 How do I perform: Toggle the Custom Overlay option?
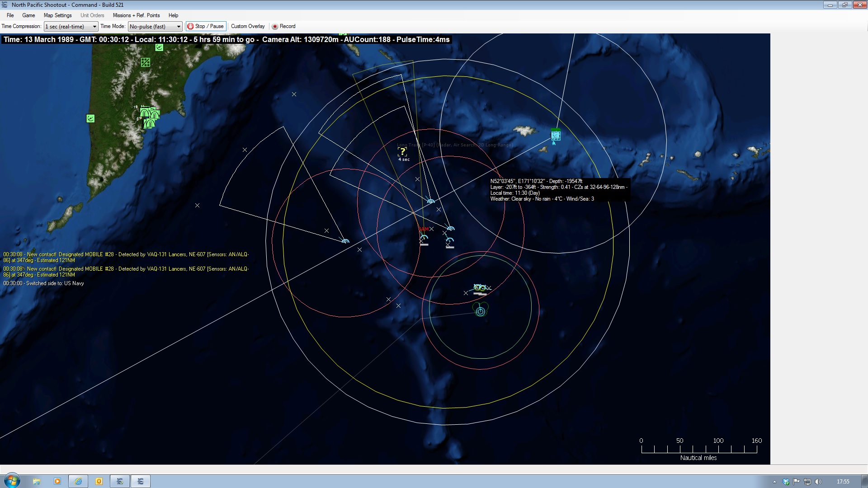(248, 26)
